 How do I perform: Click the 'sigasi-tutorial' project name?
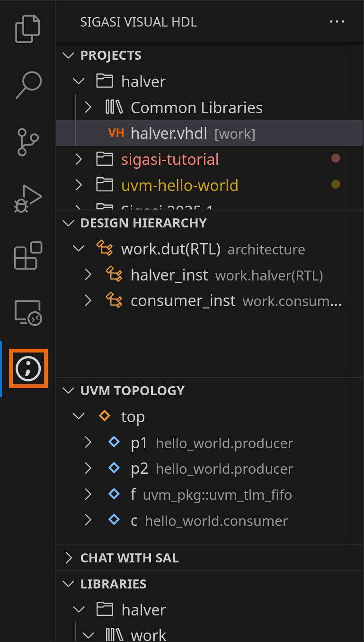pyautogui.click(x=170, y=159)
